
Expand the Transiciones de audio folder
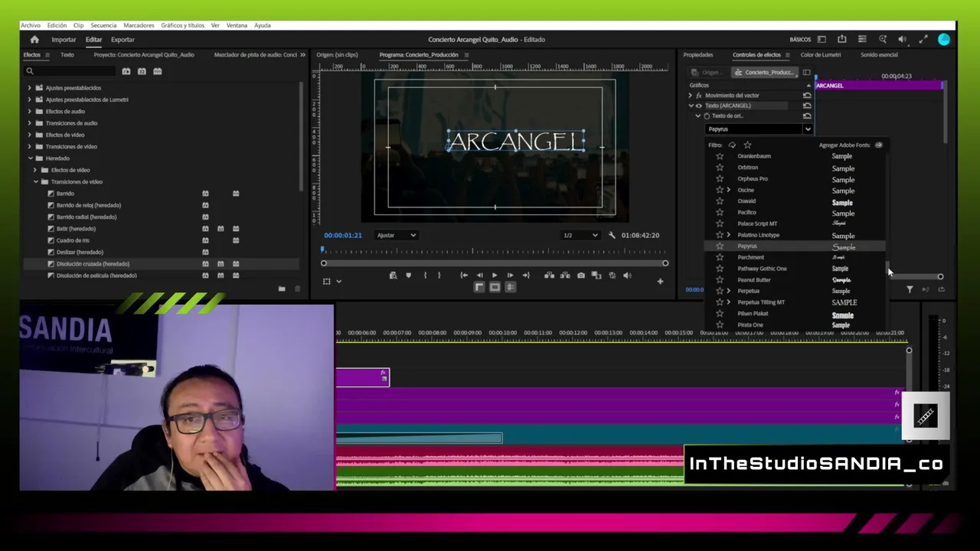30,123
